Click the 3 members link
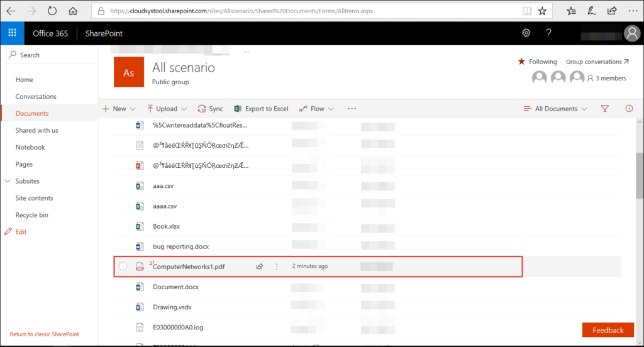644x347 pixels. (607, 78)
